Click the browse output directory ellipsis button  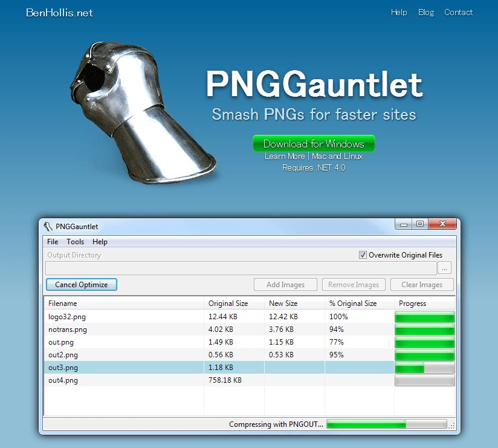coord(445,268)
